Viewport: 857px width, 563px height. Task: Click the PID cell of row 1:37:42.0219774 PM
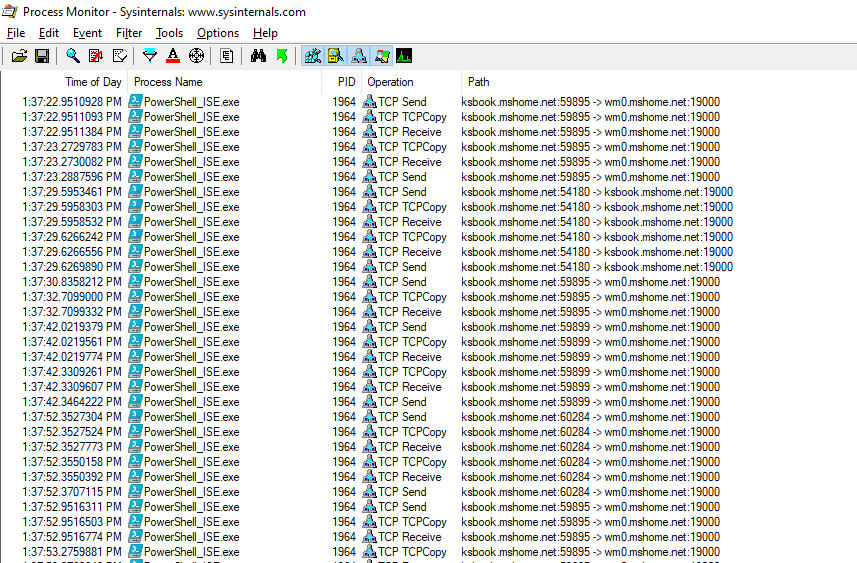(x=344, y=357)
